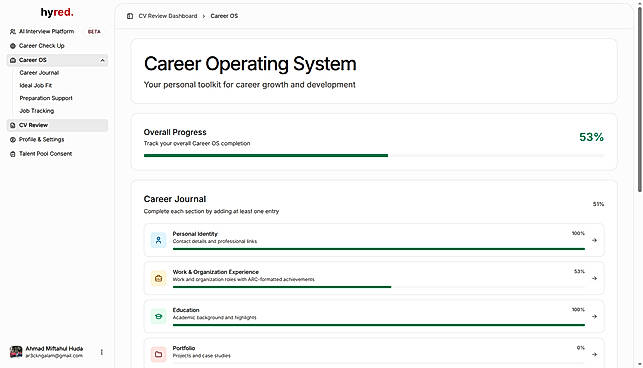The image size is (643, 368).
Task: Click the Work & Organization Experience briefcase icon
Action: 158,278
